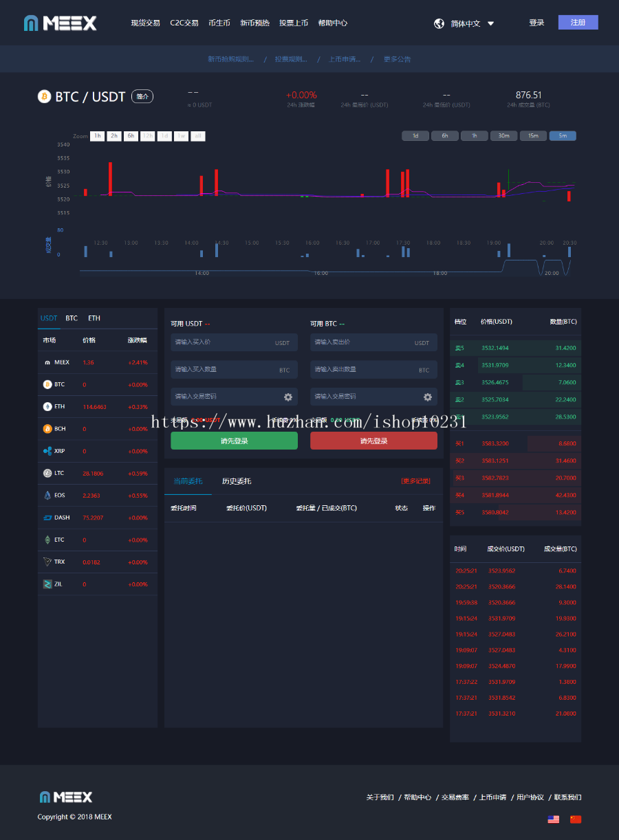Screen dimensions: 619x840
Task: Open the 简介 info pill beside BTC / USDT
Action: click(x=142, y=96)
